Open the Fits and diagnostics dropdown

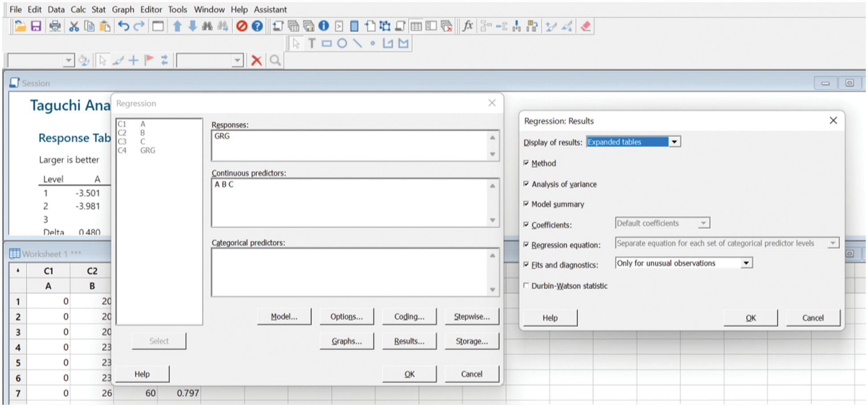(x=746, y=263)
